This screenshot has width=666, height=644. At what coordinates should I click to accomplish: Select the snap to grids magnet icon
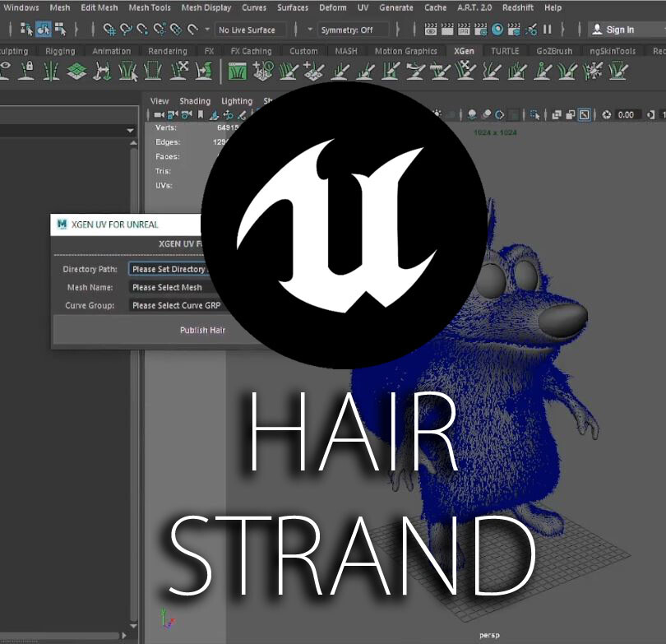(110, 31)
